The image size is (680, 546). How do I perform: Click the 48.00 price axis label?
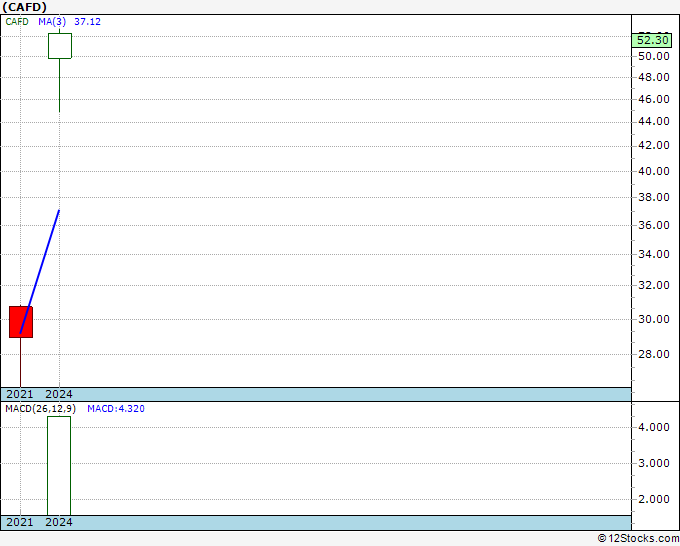tap(654, 77)
